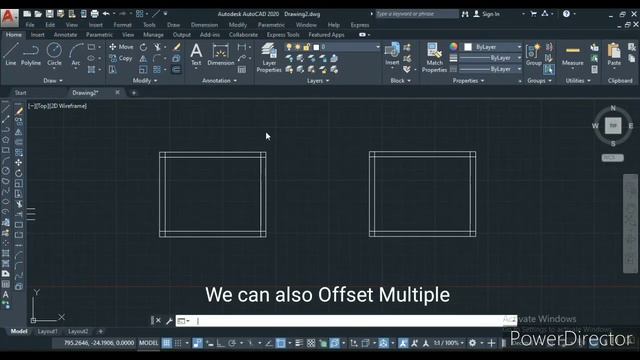
Task: Click the Start file tab
Action: pyautogui.click(x=20, y=93)
